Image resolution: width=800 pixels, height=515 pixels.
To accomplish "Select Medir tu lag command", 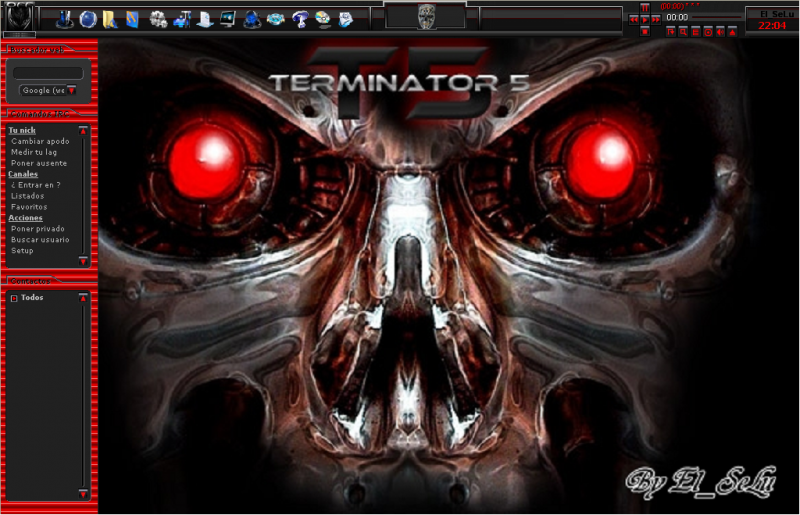I will 34,152.
